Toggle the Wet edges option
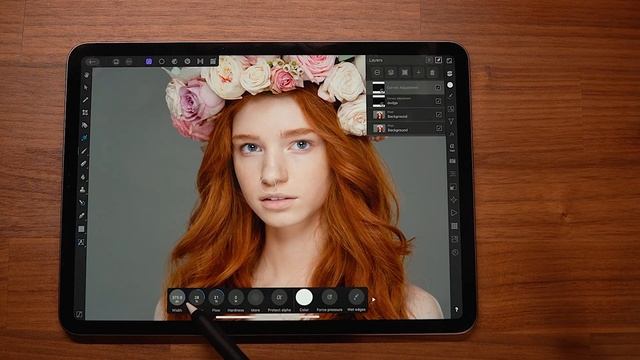Viewport: 640px width, 360px height. (356, 297)
